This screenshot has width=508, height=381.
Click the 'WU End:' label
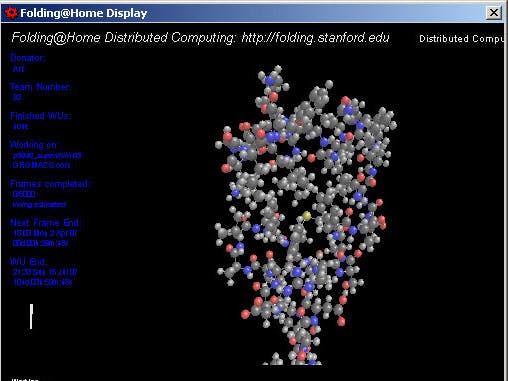point(28,261)
